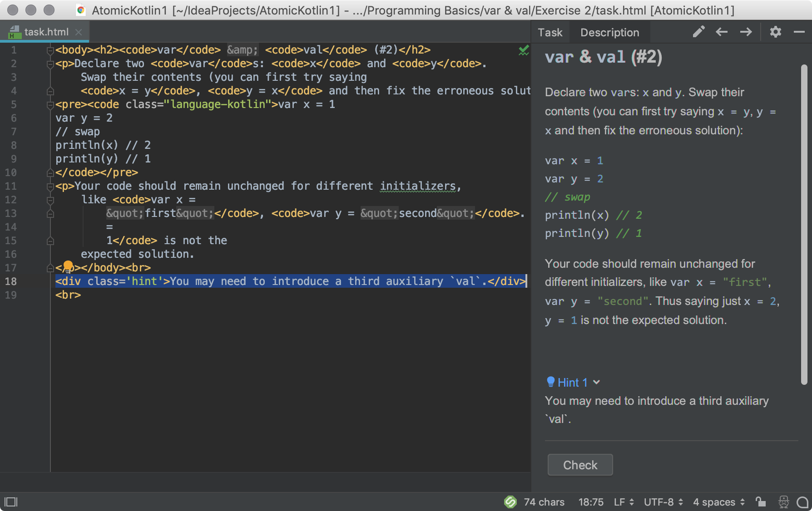Image resolution: width=812 pixels, height=511 pixels.
Task: Click the 'var & val (#2)' heading
Action: click(x=603, y=57)
